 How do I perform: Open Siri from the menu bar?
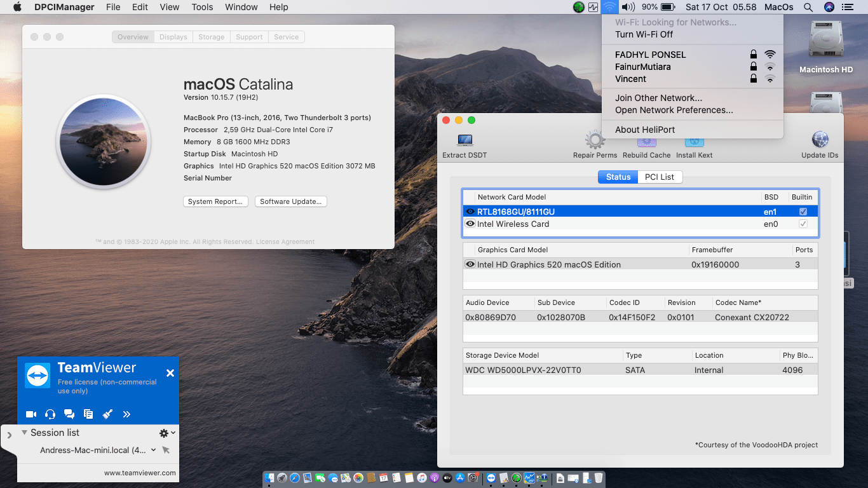pos(829,7)
